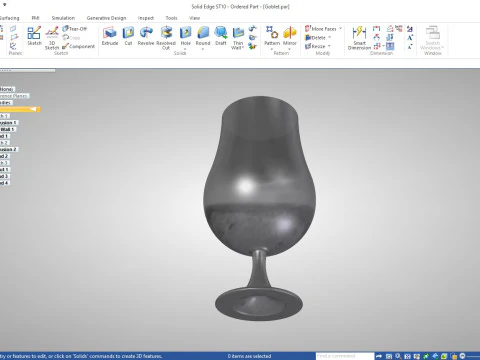
Task: Select the 'usion 2' feature in PathFinder
Action: click(8, 149)
